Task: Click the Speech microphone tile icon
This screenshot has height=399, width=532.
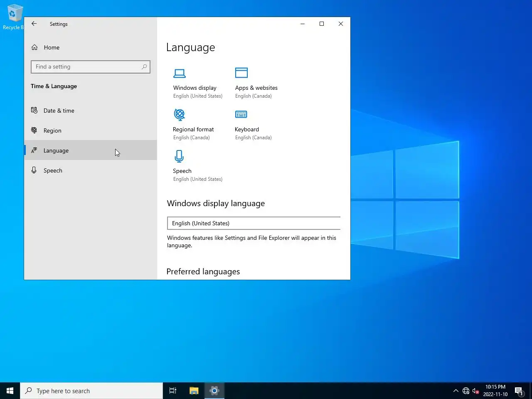Action: 179,156
